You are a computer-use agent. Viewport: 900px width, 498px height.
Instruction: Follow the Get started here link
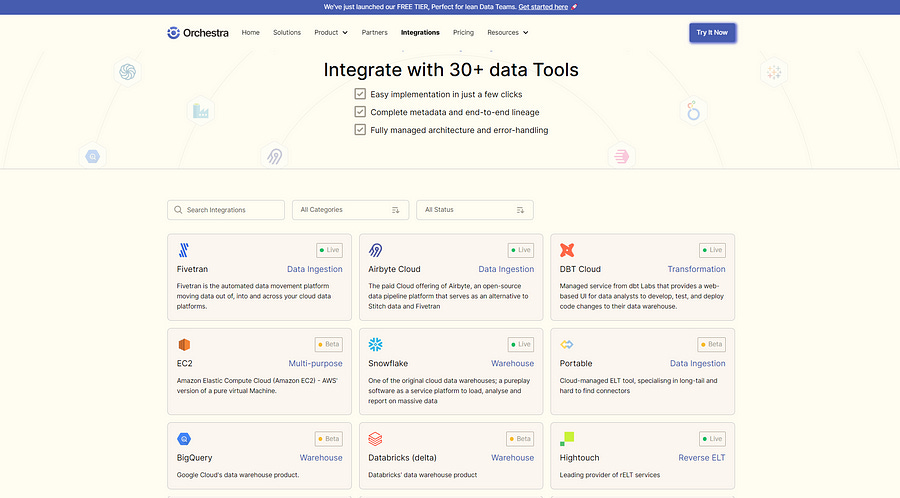pyautogui.click(x=543, y=7)
